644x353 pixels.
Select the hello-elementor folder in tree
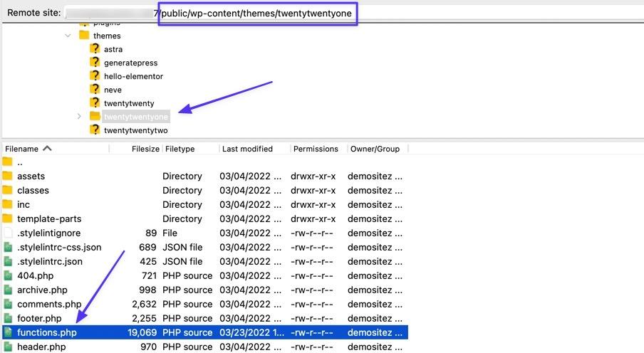tap(133, 76)
